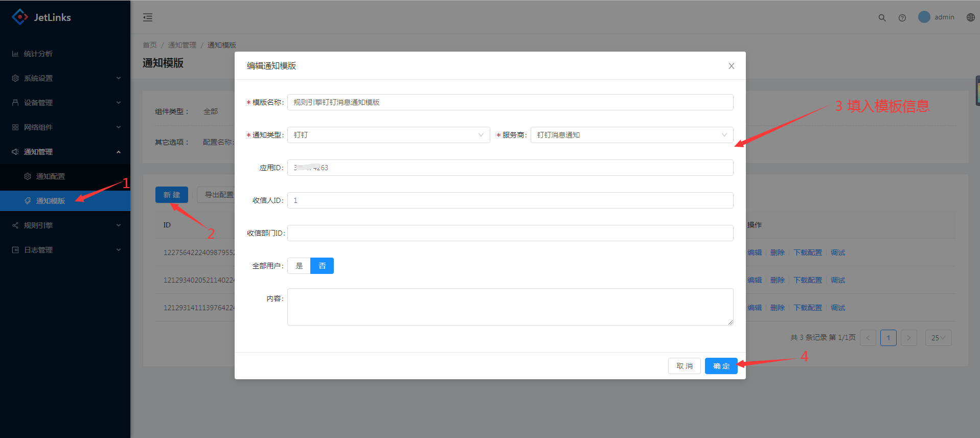Viewport: 980px width, 438px height.
Task: Collapse the sidebar with the menu-fold icon
Action: (148, 17)
